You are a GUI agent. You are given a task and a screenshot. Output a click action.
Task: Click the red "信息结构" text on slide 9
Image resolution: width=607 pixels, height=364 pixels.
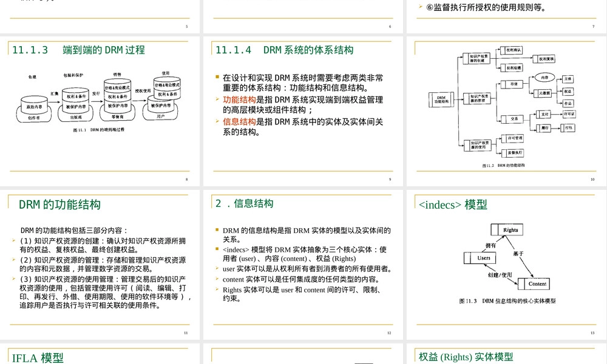pyautogui.click(x=239, y=122)
